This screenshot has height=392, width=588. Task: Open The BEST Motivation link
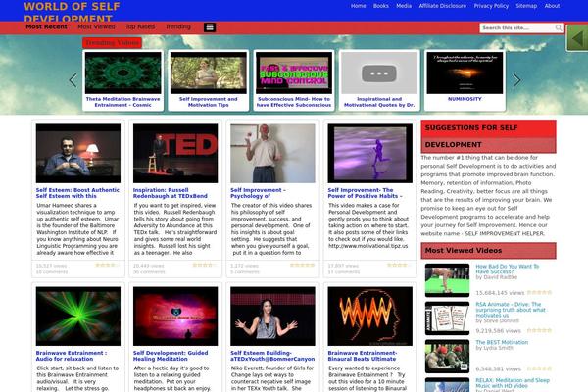[502, 342]
